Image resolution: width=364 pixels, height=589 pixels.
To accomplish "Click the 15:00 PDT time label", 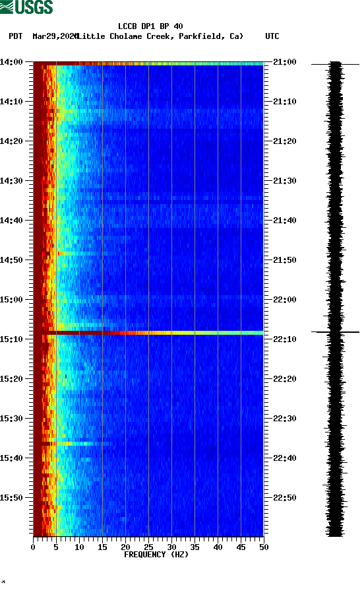I will click(11, 300).
